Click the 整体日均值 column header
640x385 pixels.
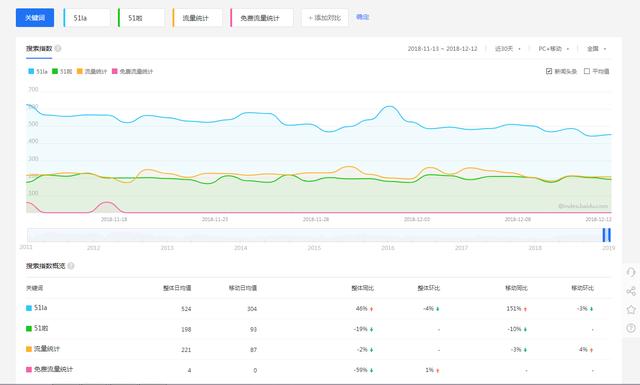click(x=177, y=288)
